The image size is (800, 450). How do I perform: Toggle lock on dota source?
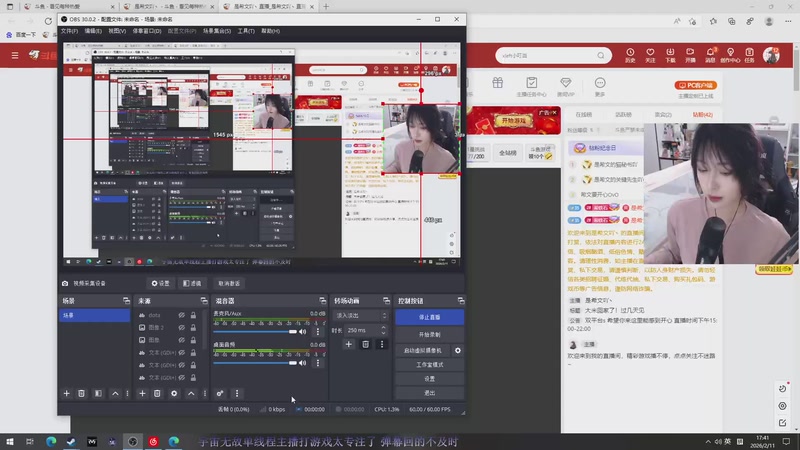[193, 315]
